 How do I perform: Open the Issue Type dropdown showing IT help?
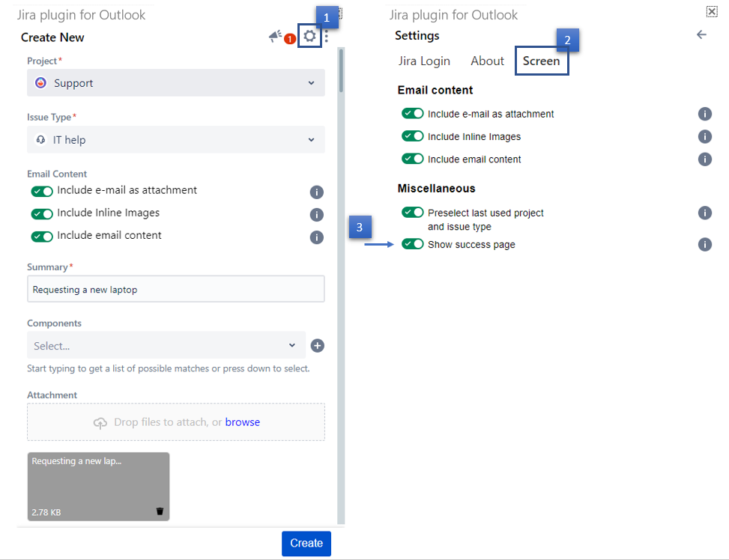(x=176, y=140)
